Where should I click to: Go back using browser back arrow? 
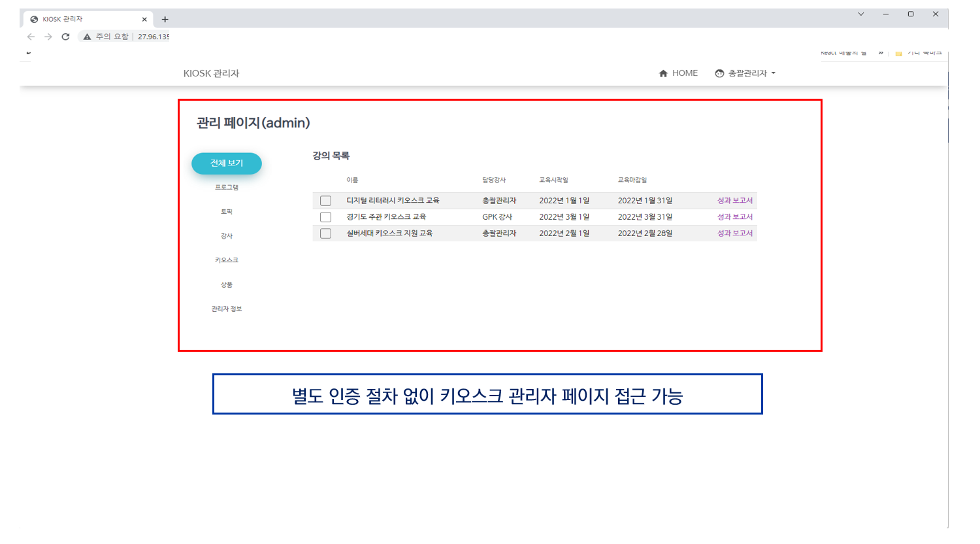pos(31,37)
